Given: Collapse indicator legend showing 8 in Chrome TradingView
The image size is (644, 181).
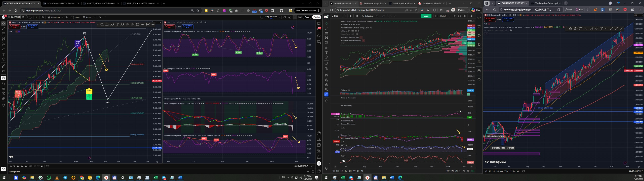Looking at the screenshot, I should point(11,31).
